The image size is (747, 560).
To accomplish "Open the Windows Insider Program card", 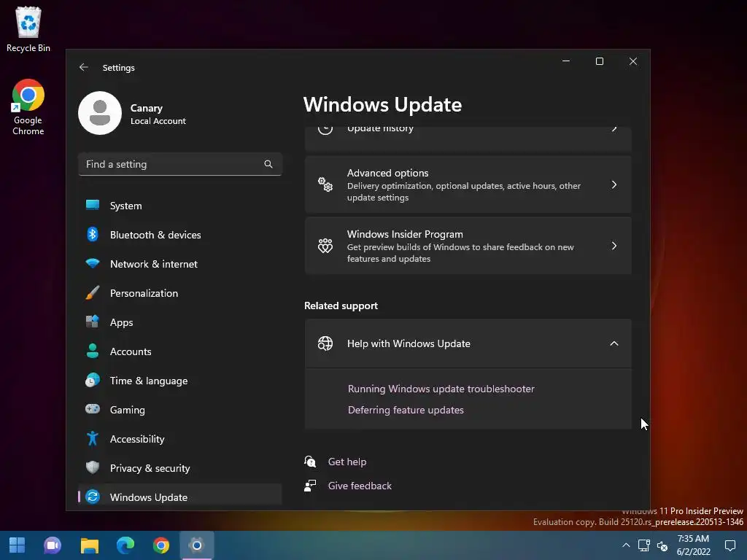I will point(468,246).
